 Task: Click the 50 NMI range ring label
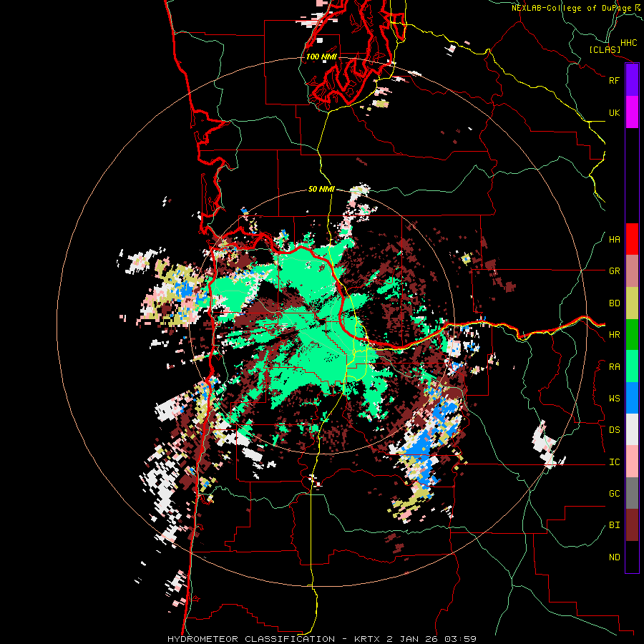(x=321, y=189)
